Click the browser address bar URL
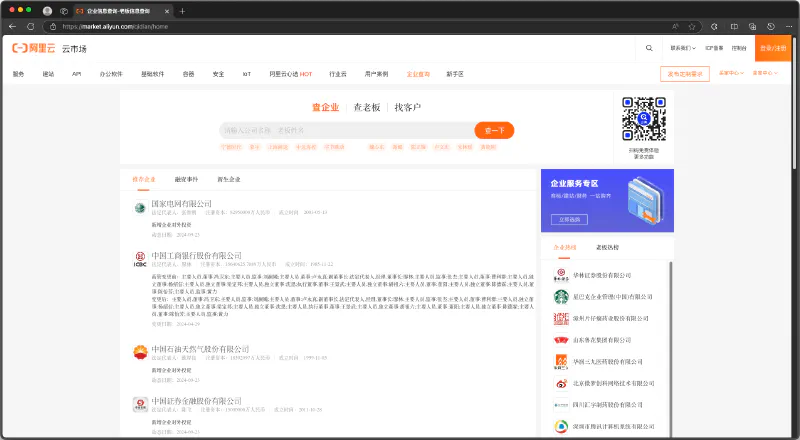 (115, 27)
